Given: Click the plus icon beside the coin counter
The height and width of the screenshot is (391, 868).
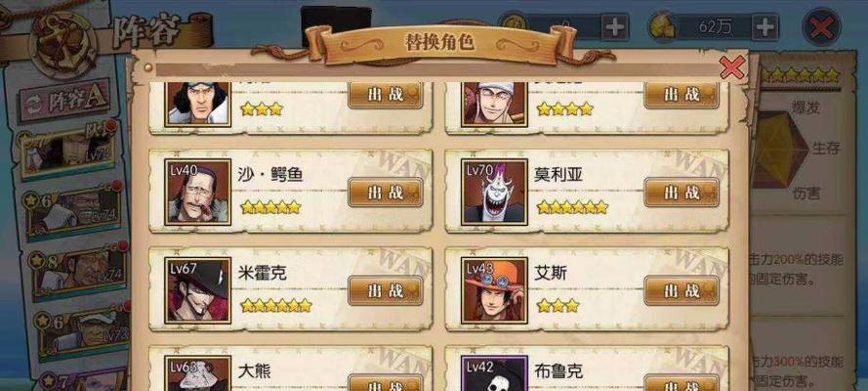Looking at the screenshot, I should pos(615,26).
